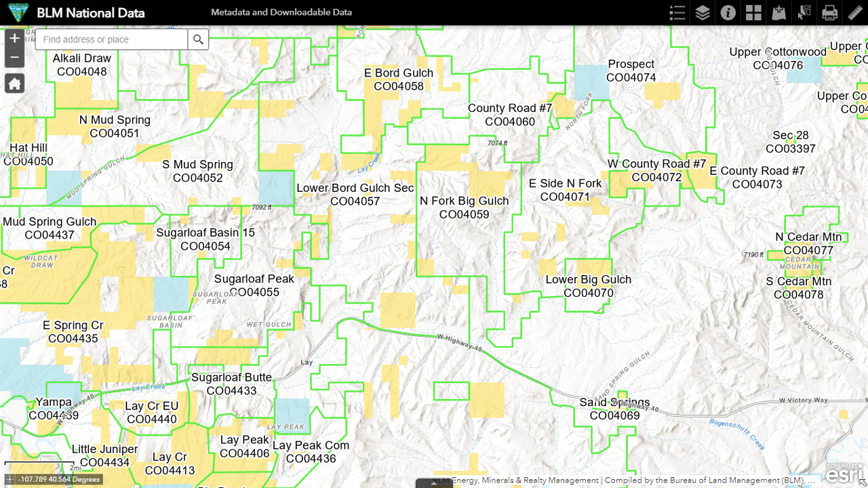
Task: Click the Find address or place field
Action: coord(112,39)
